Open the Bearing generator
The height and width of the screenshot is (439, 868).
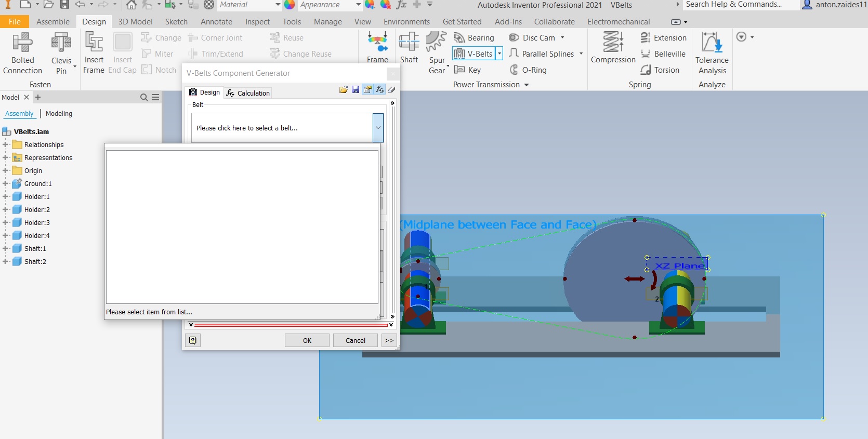click(x=474, y=38)
